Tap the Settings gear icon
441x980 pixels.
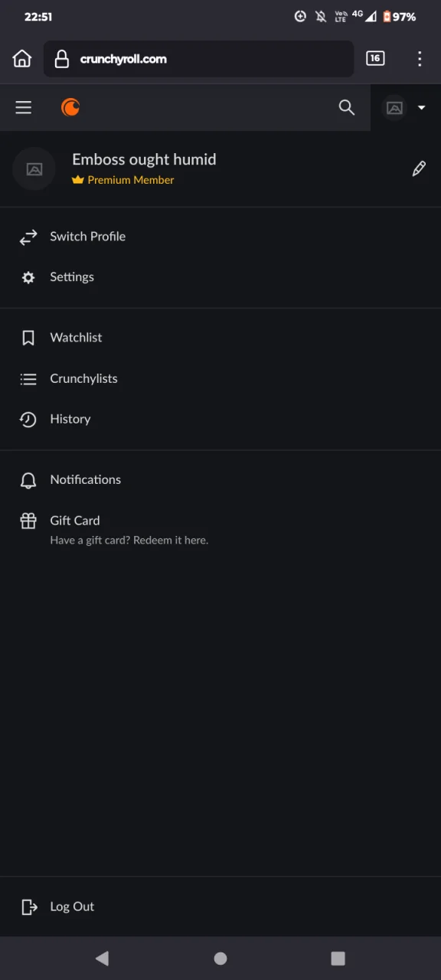point(28,278)
